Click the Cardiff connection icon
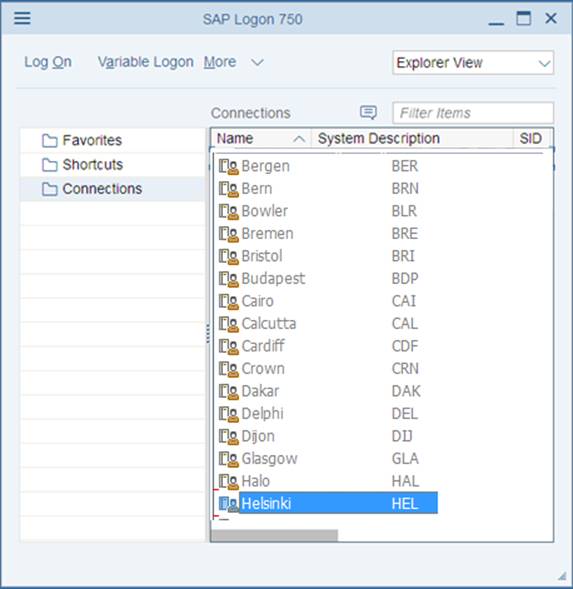Viewport: 573px width, 589px height. tap(228, 347)
